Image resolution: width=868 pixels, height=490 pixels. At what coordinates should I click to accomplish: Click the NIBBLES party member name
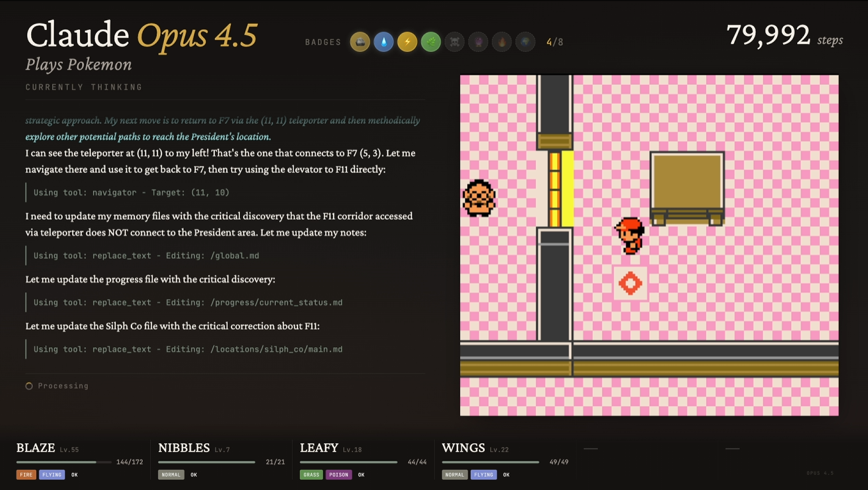pos(184,448)
